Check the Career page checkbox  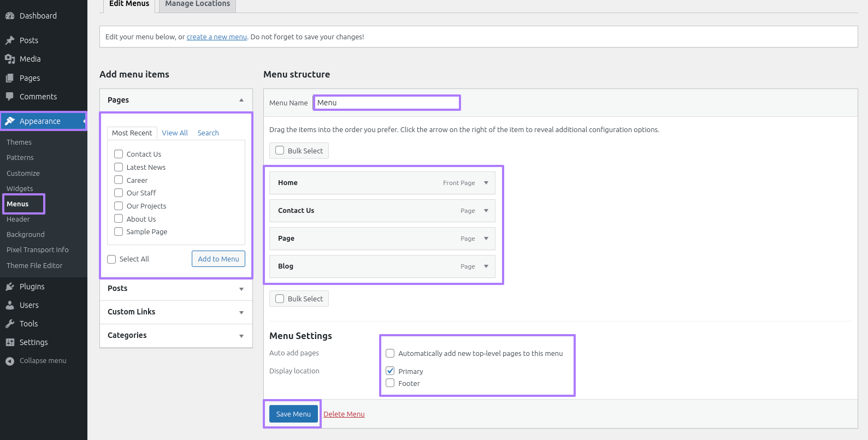pos(119,180)
